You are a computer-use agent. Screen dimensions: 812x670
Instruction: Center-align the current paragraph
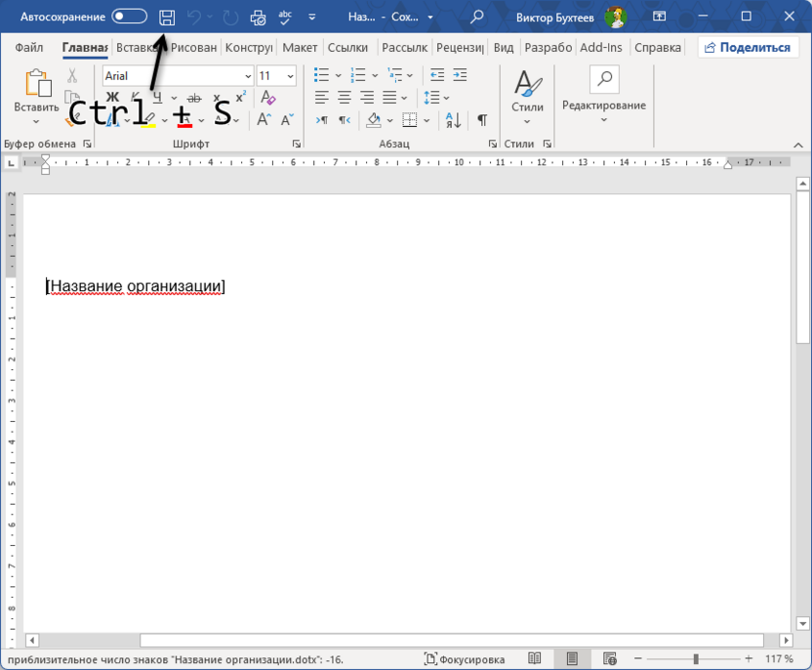click(343, 97)
